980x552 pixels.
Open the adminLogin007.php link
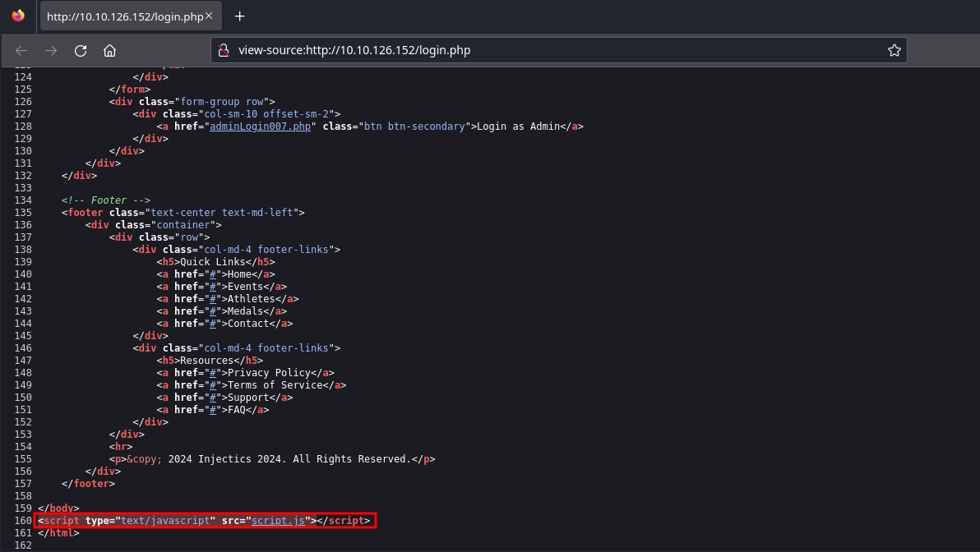259,126
